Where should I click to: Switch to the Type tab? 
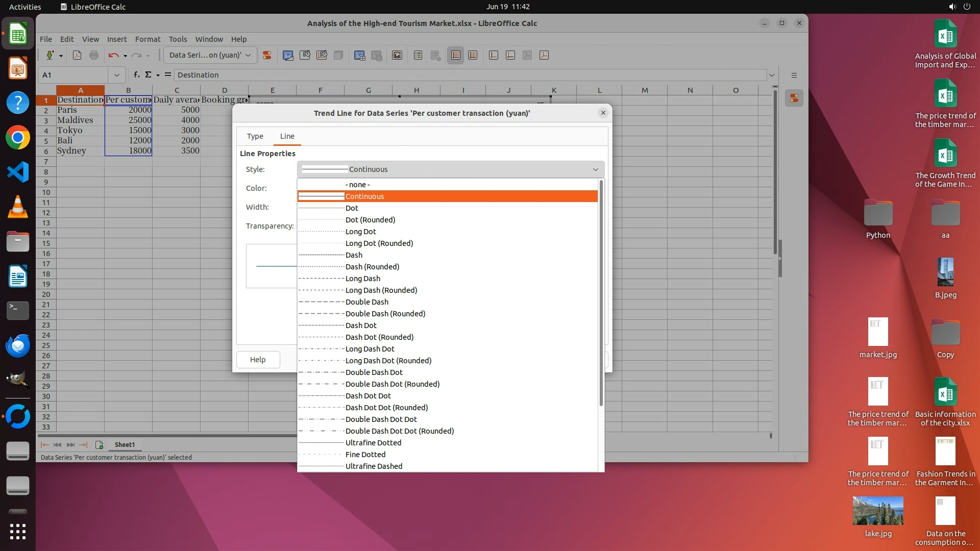click(x=255, y=136)
